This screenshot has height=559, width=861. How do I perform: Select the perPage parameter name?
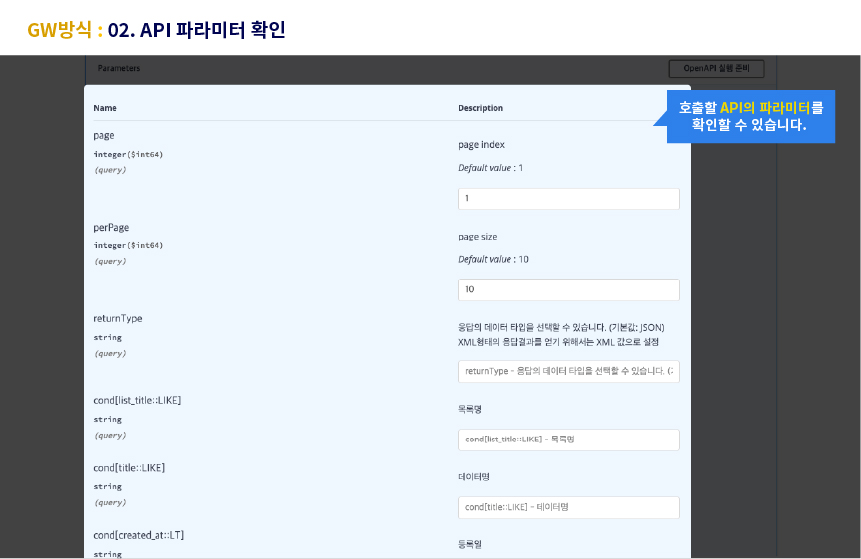(x=111, y=228)
